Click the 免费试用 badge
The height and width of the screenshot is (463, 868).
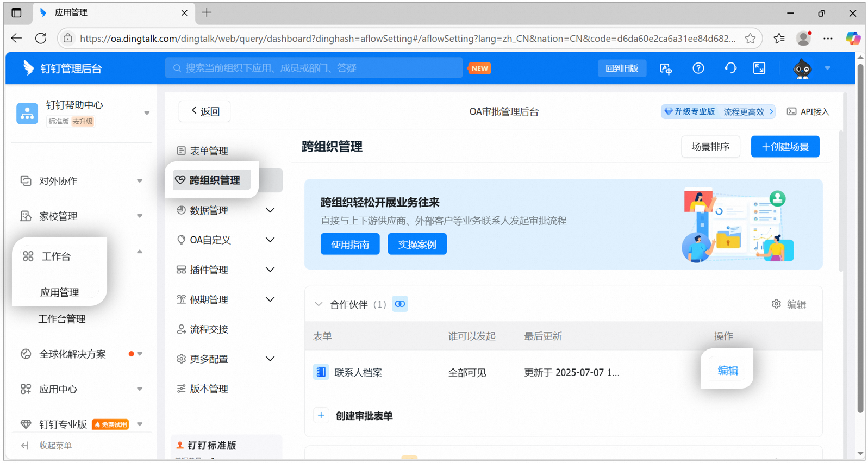pos(110,424)
